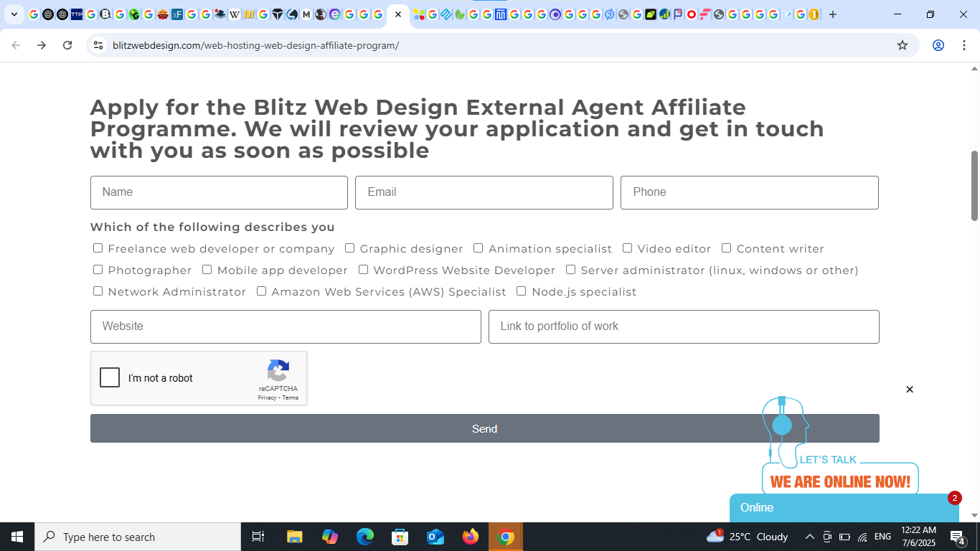Check the Mobile app developer box
Viewport: 980px width, 551px height.
click(x=207, y=270)
